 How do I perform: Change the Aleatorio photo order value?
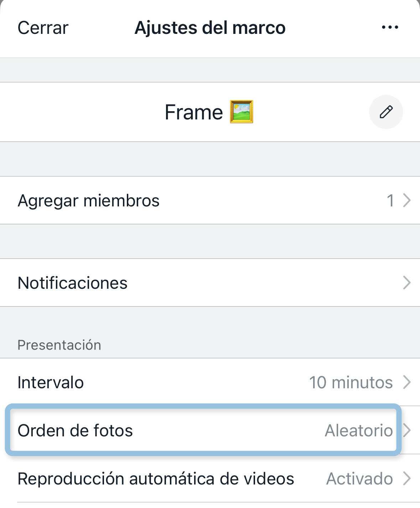(358, 430)
